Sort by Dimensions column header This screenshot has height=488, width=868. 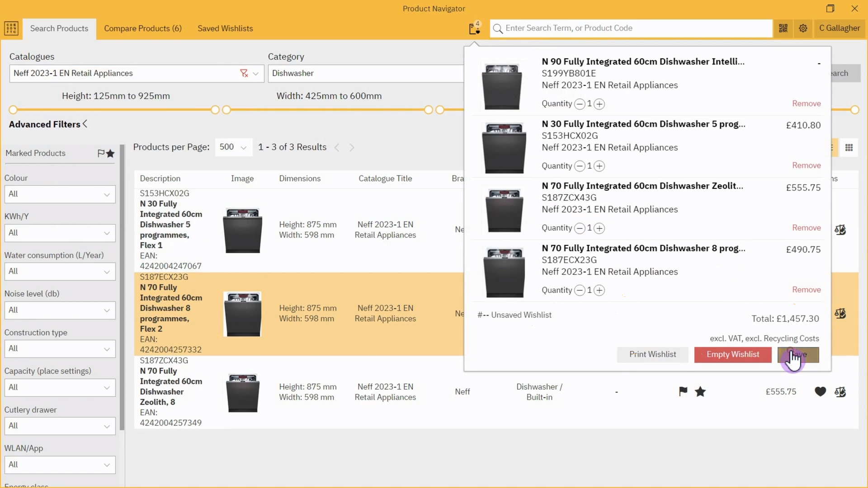click(x=300, y=178)
